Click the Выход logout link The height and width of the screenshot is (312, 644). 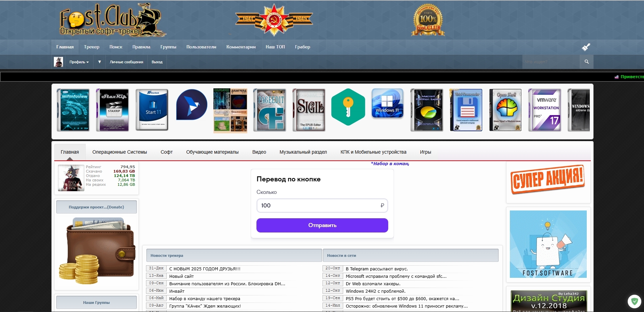pos(157,62)
